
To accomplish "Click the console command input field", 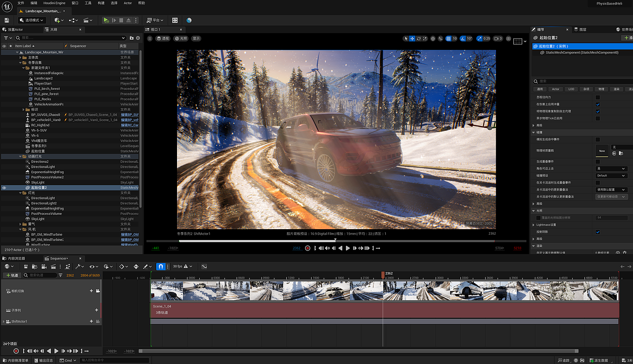I will tap(114, 360).
